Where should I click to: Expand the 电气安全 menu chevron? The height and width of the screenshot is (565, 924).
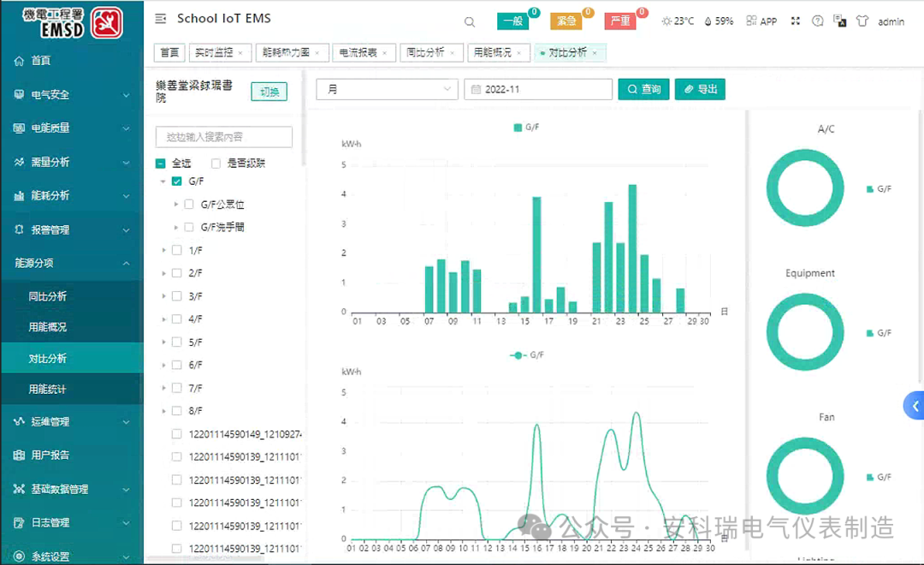126,95
